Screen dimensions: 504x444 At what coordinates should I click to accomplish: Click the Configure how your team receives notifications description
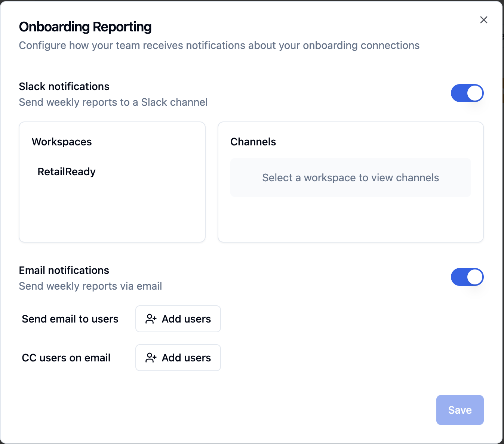coord(219,45)
